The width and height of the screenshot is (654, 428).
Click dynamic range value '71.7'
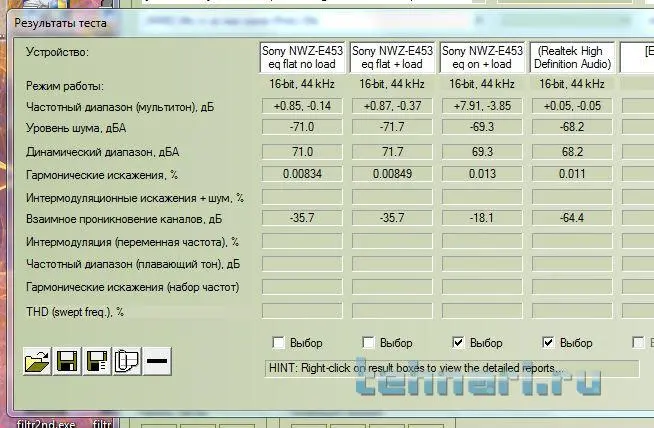[392, 151]
